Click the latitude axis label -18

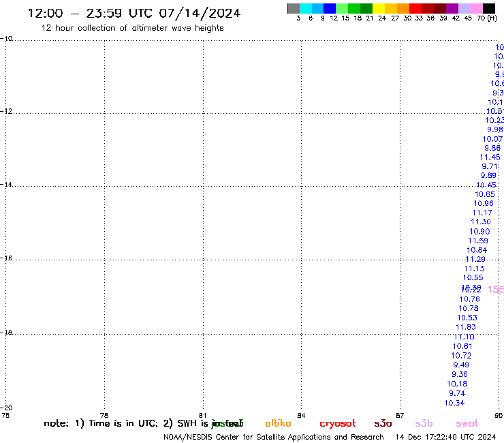pos(6,333)
